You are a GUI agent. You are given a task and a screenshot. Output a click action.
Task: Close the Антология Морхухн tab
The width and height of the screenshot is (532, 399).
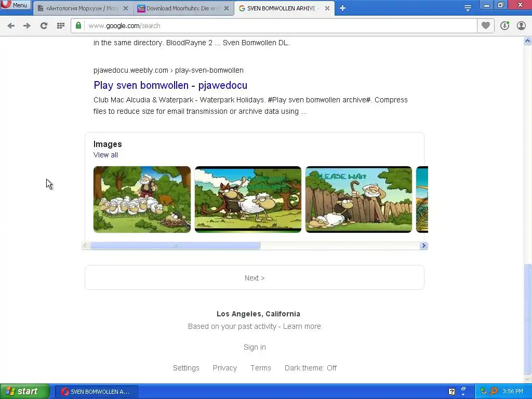click(126, 8)
